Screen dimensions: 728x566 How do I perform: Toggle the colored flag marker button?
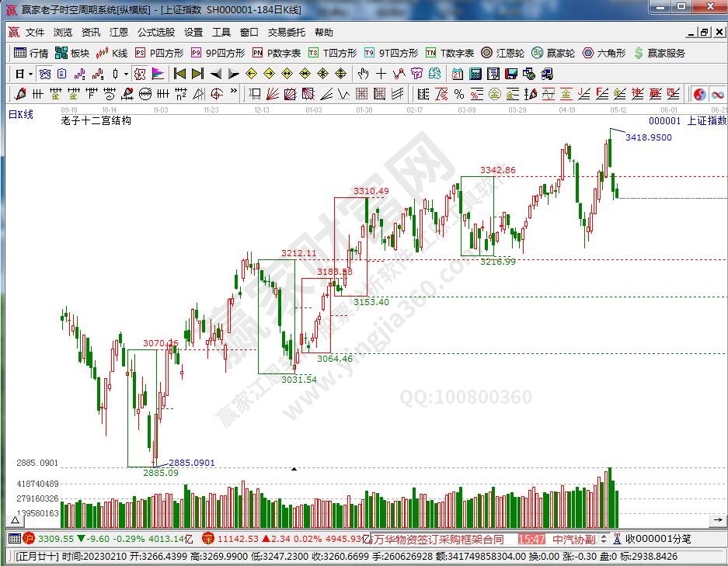click(x=158, y=74)
